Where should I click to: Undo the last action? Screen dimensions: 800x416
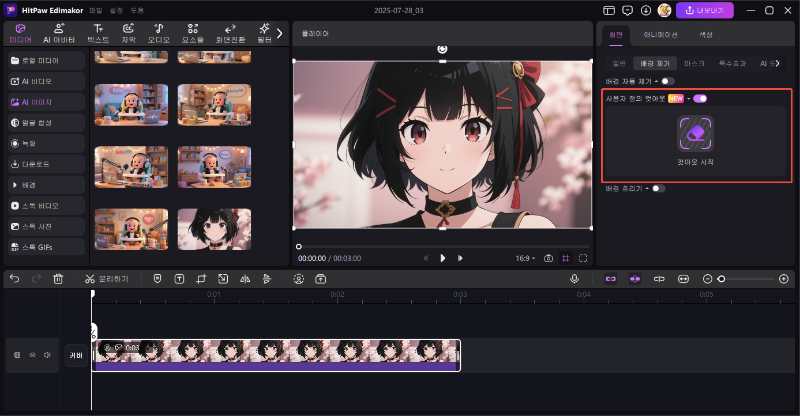pos(14,279)
